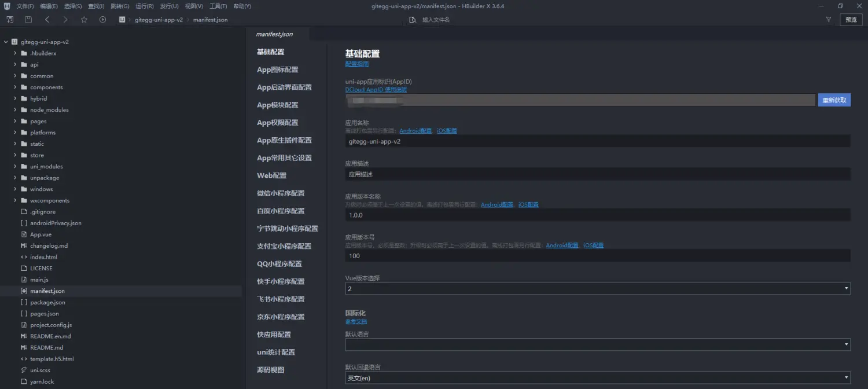Navigate back with the left arrow icon

pos(47,19)
